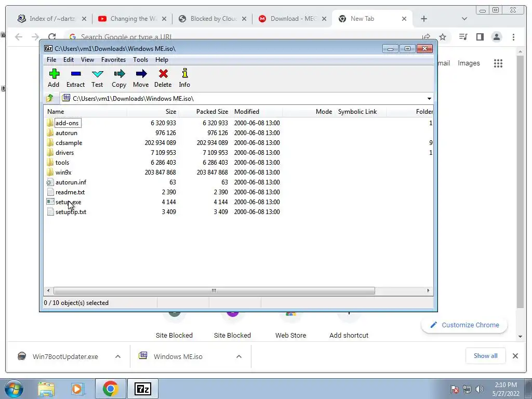Screen dimensions: 532x399
Task: Sort file list by Packed Size column
Action: 205,112
